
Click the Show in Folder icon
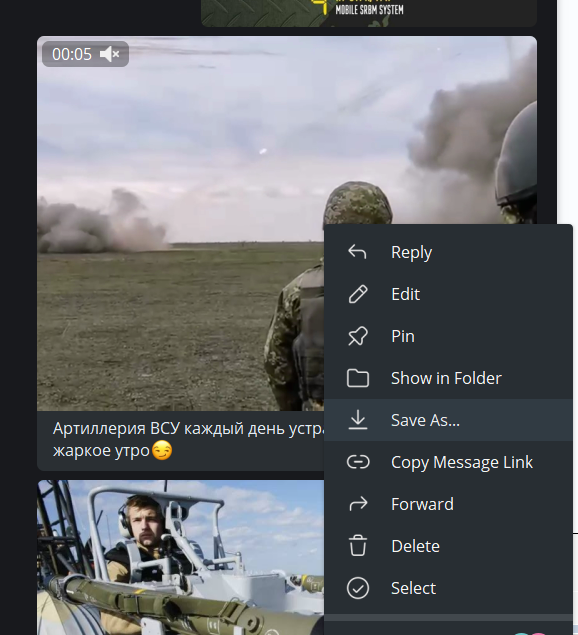(358, 378)
